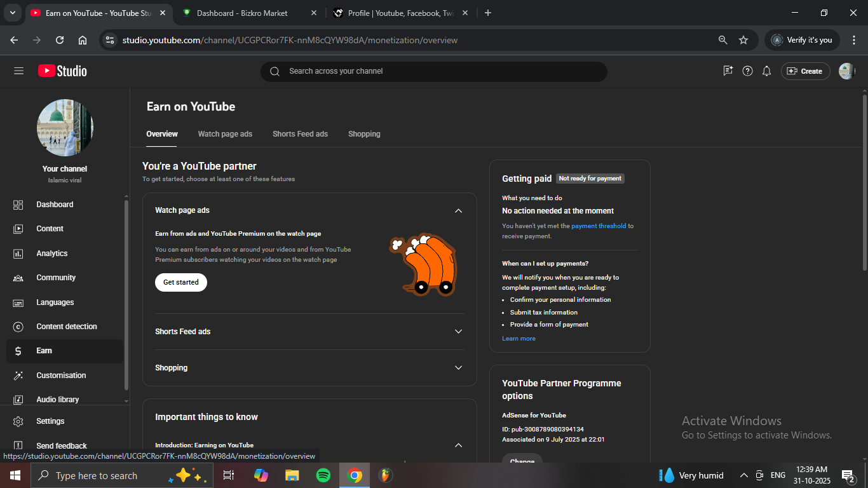Bookmark this page with star icon
This screenshot has width=868, height=488.
(x=743, y=40)
